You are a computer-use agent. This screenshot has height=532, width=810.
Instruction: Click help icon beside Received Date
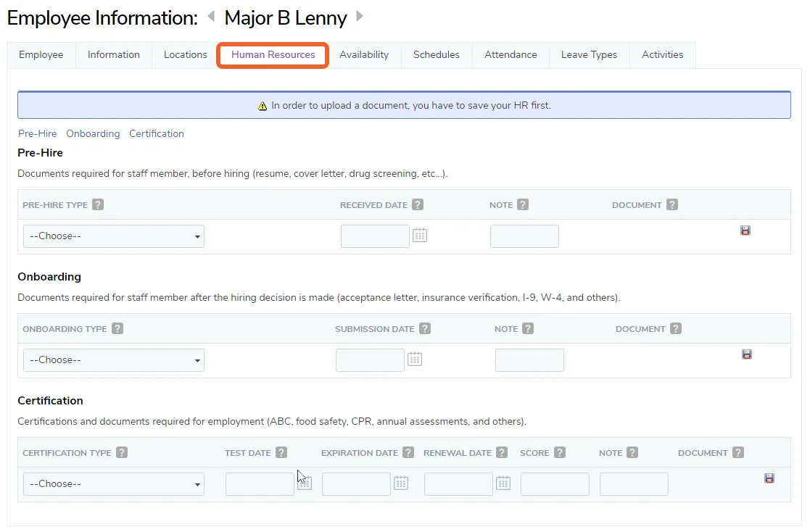tap(418, 204)
